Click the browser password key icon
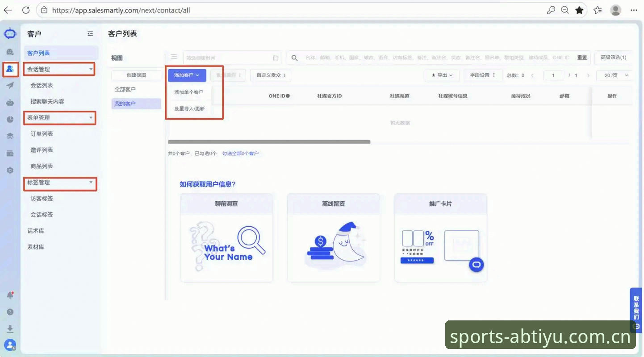This screenshot has width=644, height=357. click(x=551, y=10)
